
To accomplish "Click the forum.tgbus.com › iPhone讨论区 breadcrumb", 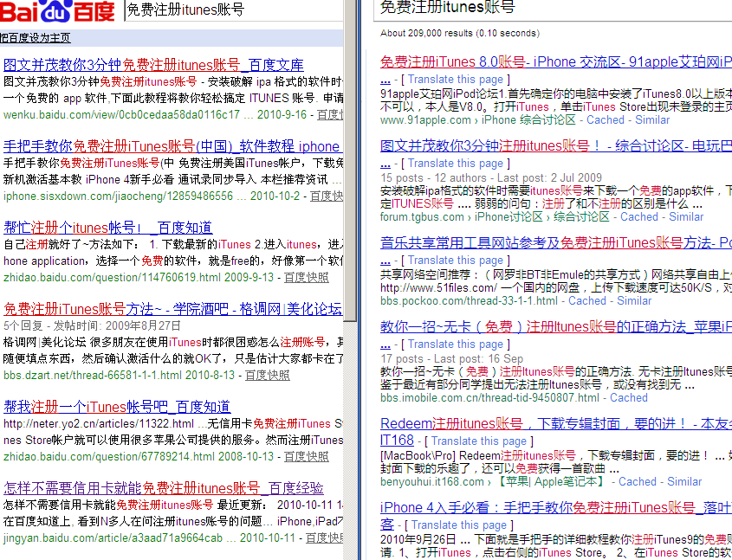I will point(495,217).
